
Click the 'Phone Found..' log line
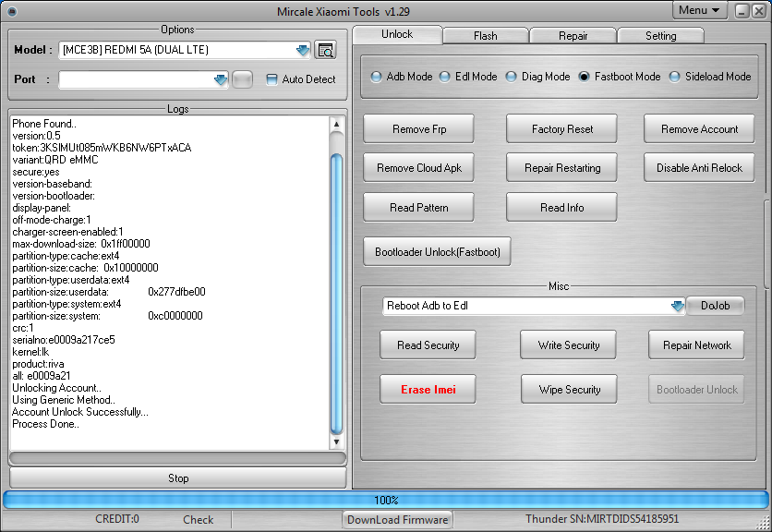[x=44, y=124]
